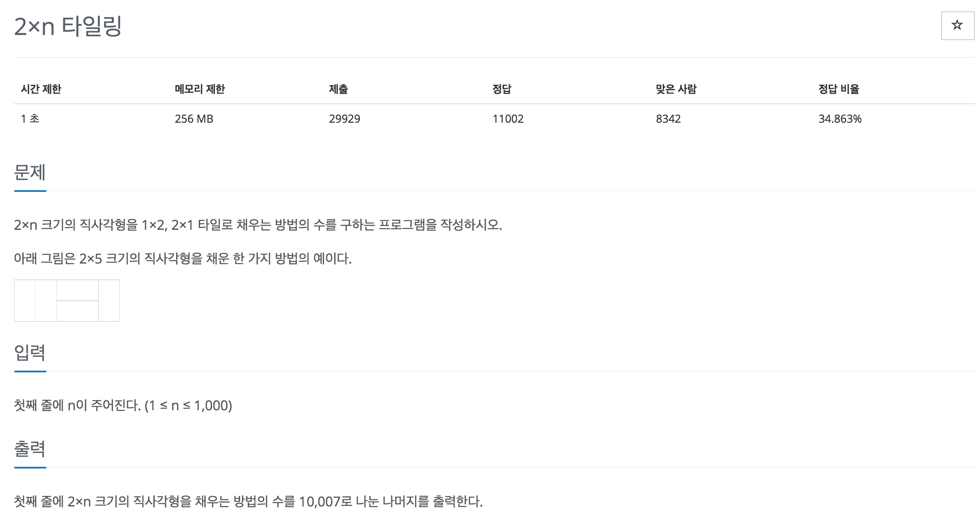Click the 11002 correct answers value
The width and height of the screenshot is (980, 517).
pyautogui.click(x=508, y=119)
